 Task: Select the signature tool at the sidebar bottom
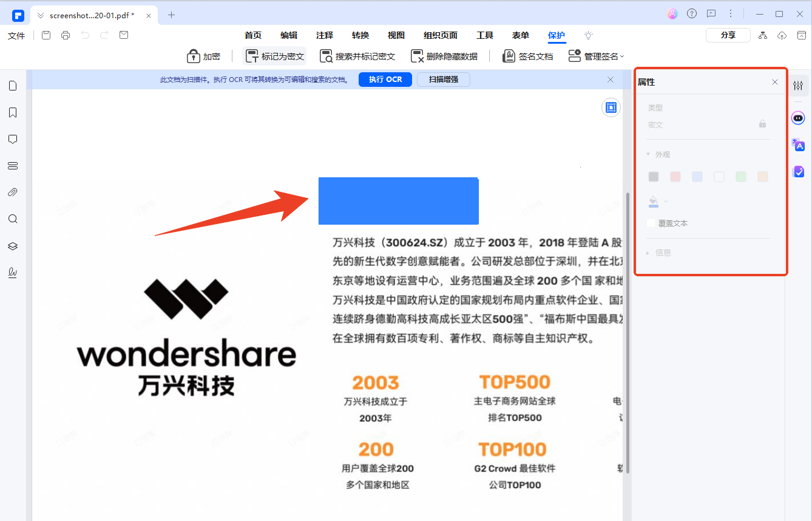click(12, 273)
